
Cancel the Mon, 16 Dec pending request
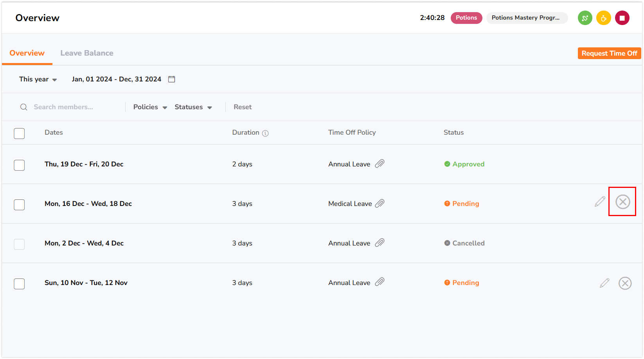point(622,202)
